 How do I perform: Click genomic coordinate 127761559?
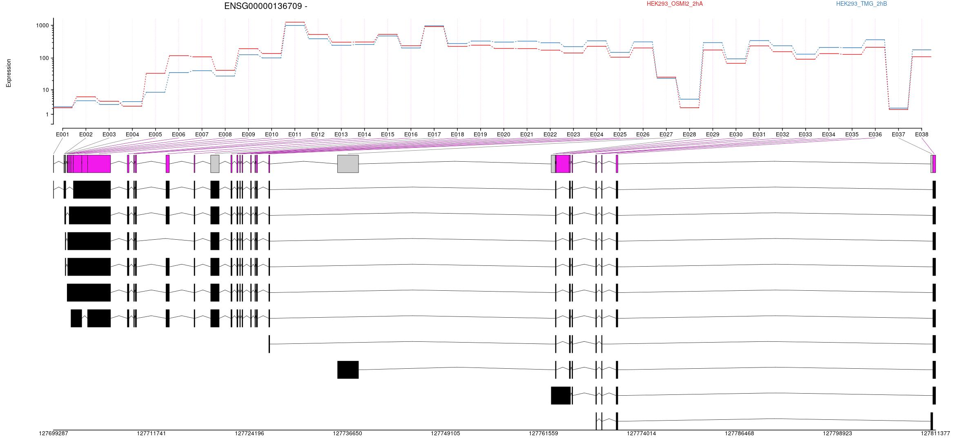[x=543, y=434]
